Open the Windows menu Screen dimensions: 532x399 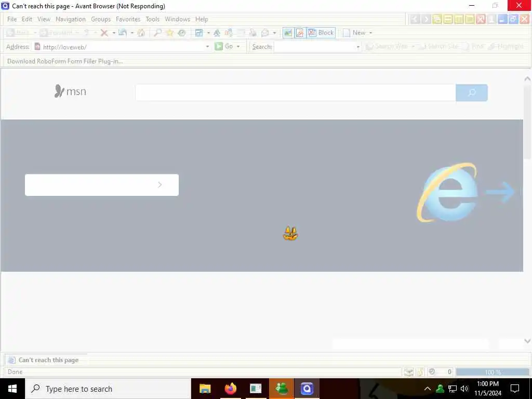pos(178,19)
